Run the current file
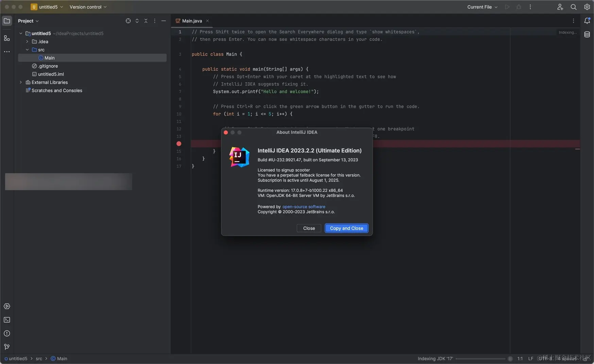The height and width of the screenshot is (364, 594). click(x=507, y=7)
